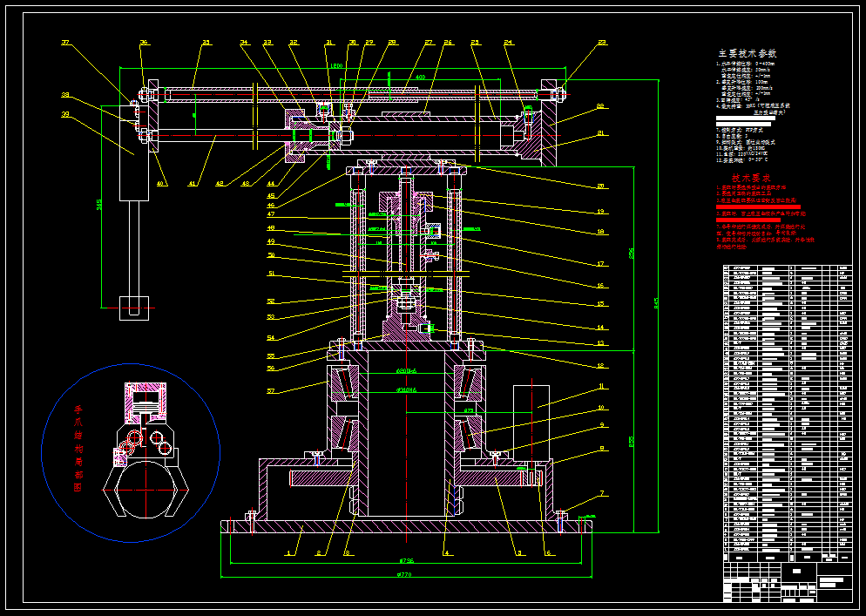Click part callout number 15
This screenshot has width=866, height=616.
601,304
